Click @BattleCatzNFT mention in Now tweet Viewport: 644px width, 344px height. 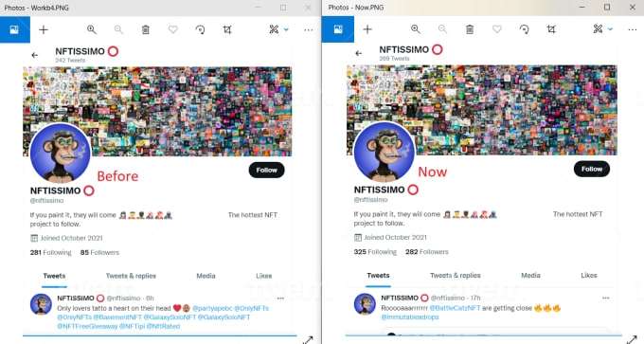(x=455, y=308)
